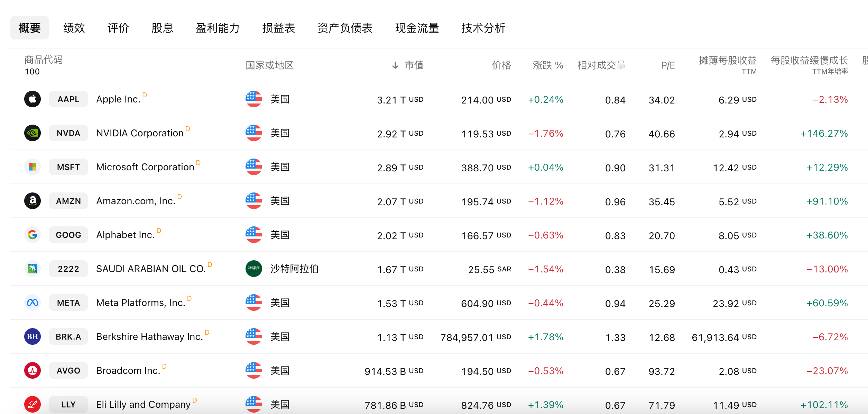Open the Apple Inc. company name link
This screenshot has height=414, width=868.
(118, 99)
